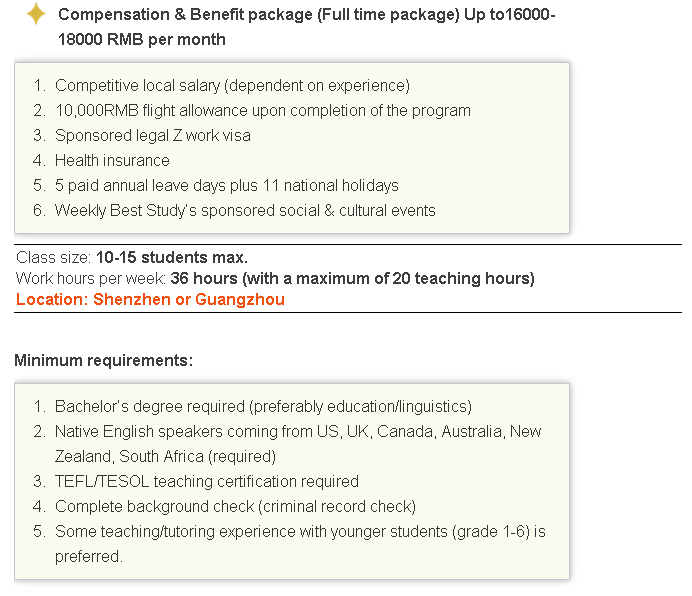Click the Complete background check item

pos(235,506)
